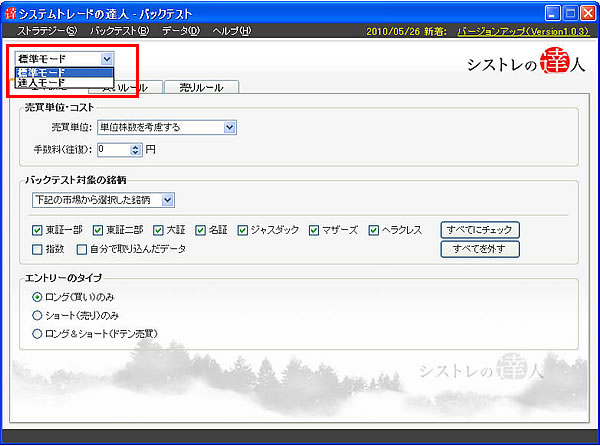The image size is (600, 446).
Task: Click the バージョンアップ(Version1.0.3) link
Action: coord(523,31)
